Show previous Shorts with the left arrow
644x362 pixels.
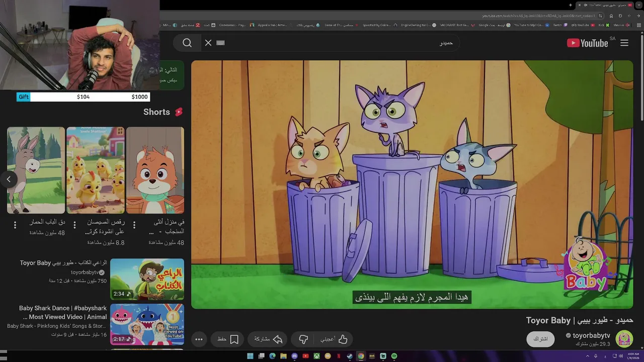[x=9, y=179]
